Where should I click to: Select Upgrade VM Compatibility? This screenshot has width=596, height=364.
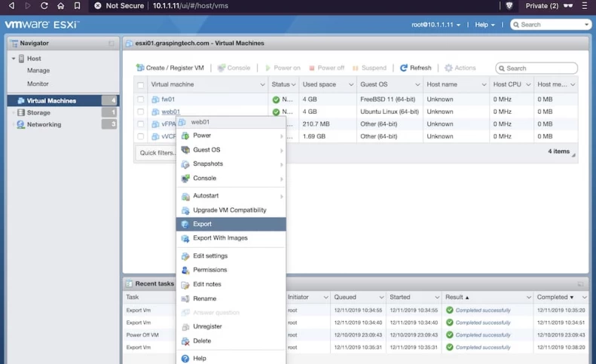tap(231, 210)
